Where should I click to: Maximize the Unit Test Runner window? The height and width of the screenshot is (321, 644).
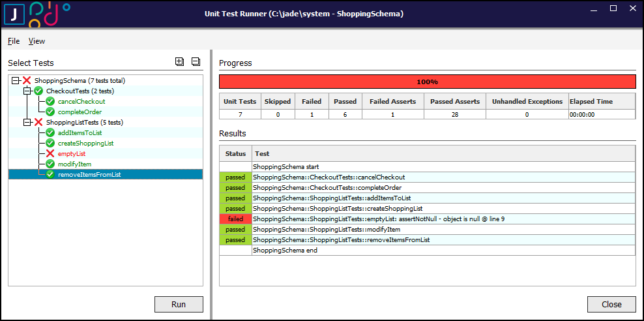[x=613, y=8]
